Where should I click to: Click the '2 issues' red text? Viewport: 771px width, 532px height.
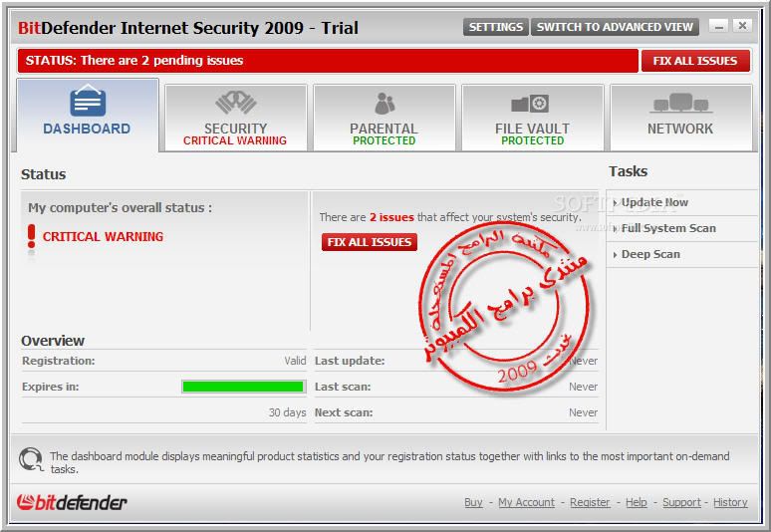click(x=391, y=217)
